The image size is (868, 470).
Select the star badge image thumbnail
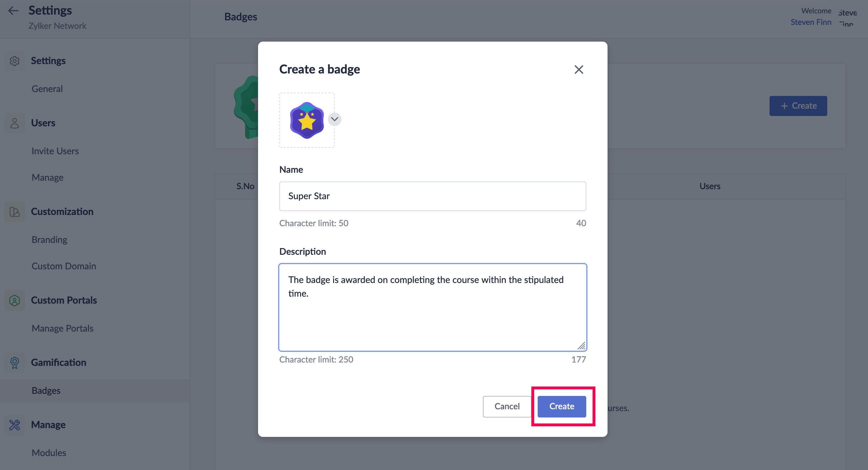(307, 120)
